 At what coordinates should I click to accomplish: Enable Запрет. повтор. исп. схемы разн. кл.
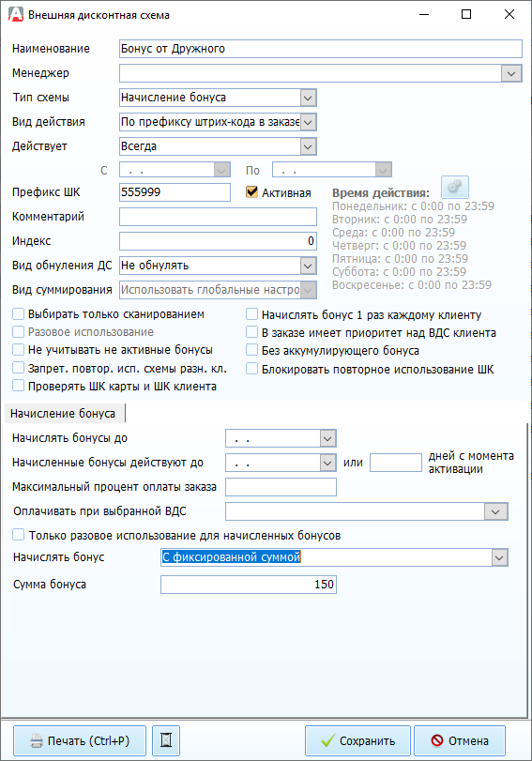pyautogui.click(x=19, y=368)
